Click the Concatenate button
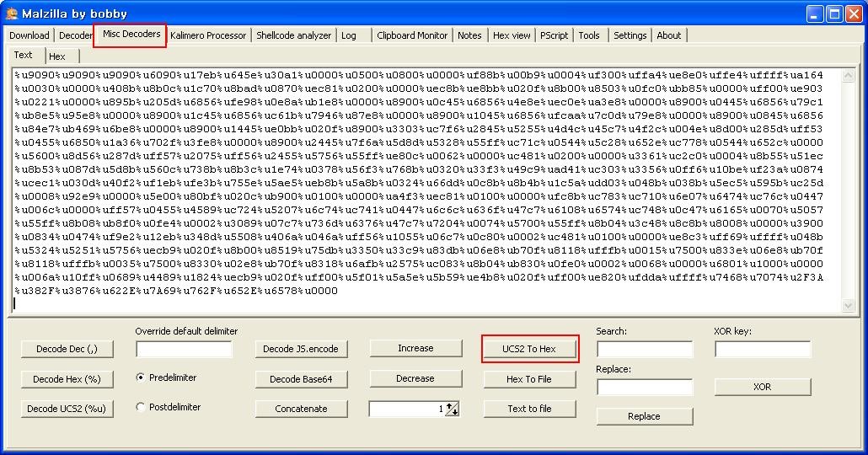The width and height of the screenshot is (868, 455). 301,409
